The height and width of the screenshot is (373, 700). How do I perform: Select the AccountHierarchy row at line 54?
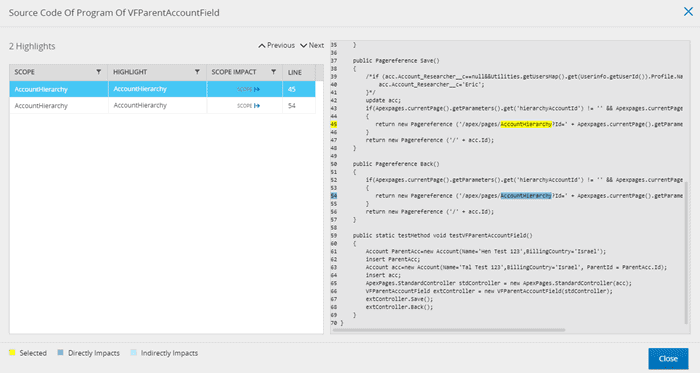click(x=162, y=106)
